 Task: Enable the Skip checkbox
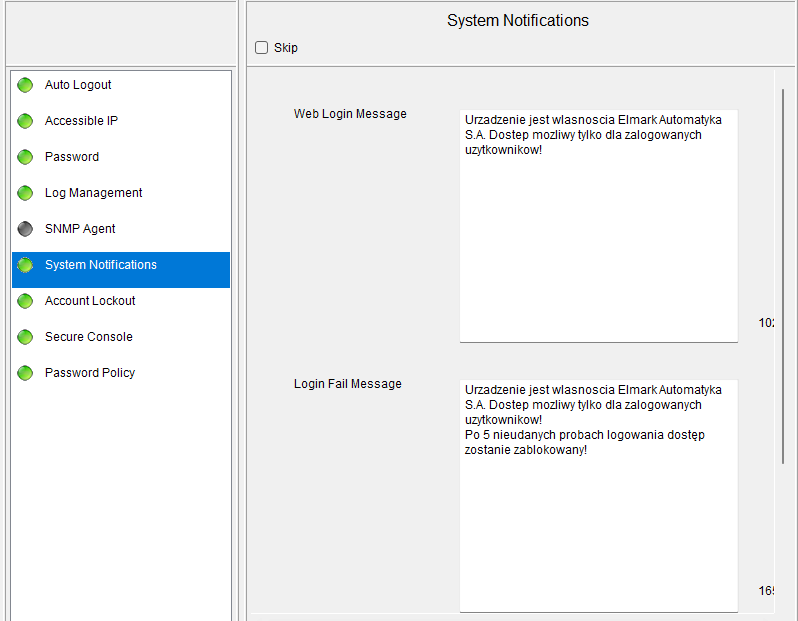tap(262, 48)
